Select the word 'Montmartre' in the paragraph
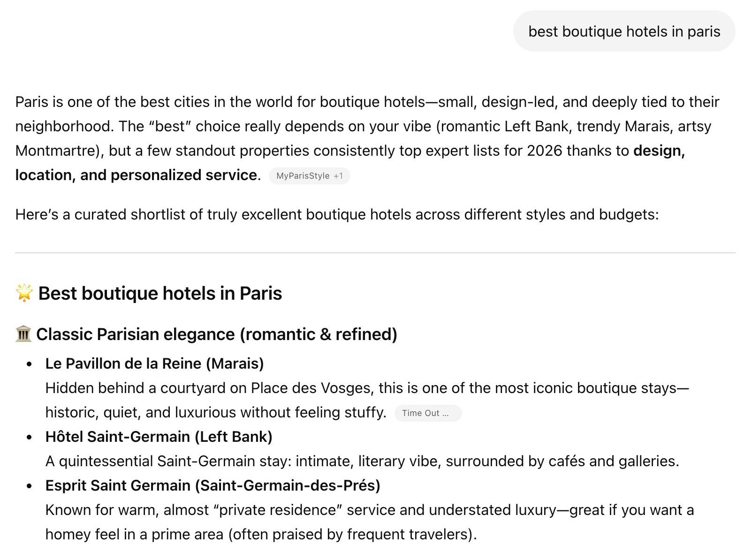 [54, 151]
